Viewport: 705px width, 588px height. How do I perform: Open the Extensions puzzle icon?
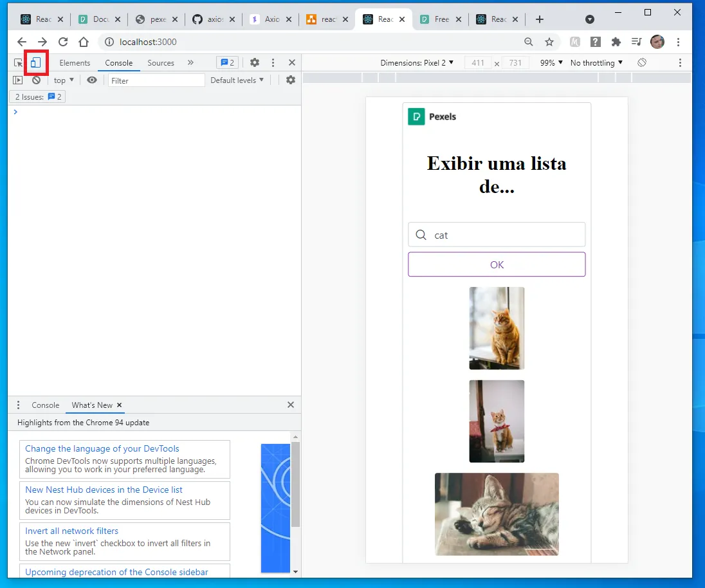click(x=616, y=42)
